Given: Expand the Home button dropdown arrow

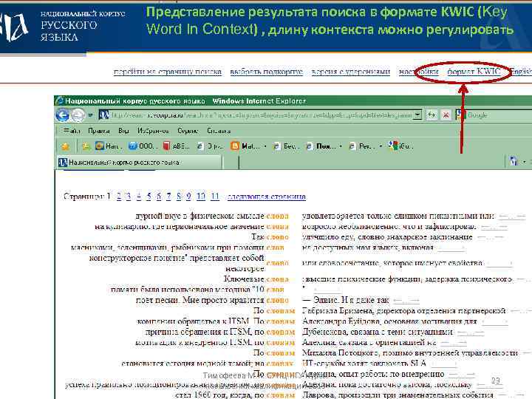Looking at the screenshot, I should tap(525, 162).
